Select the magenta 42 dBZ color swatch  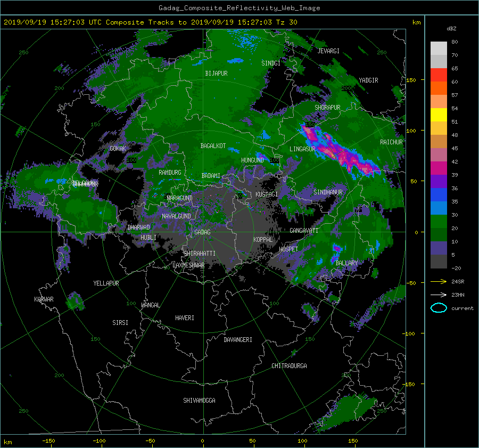pos(439,168)
